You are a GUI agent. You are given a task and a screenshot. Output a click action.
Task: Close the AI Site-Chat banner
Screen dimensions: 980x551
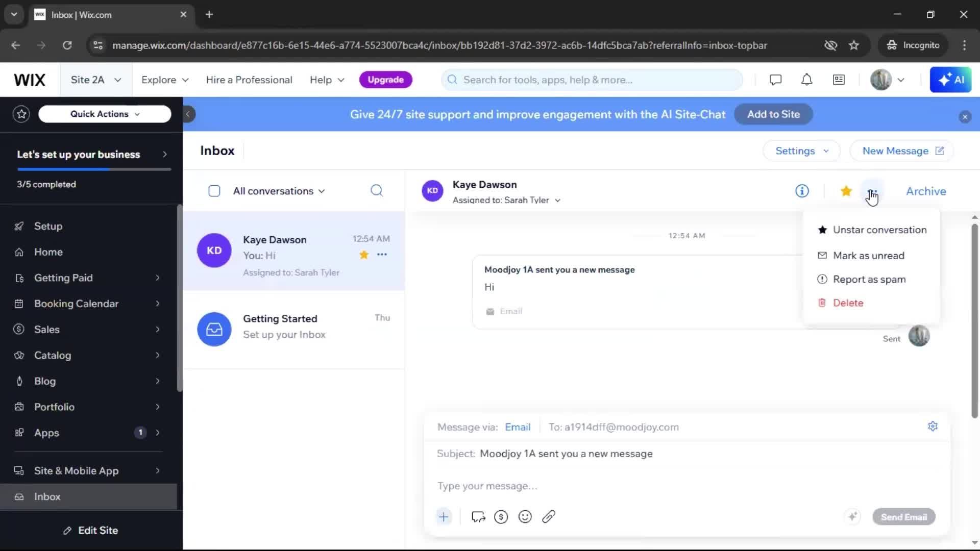(965, 117)
